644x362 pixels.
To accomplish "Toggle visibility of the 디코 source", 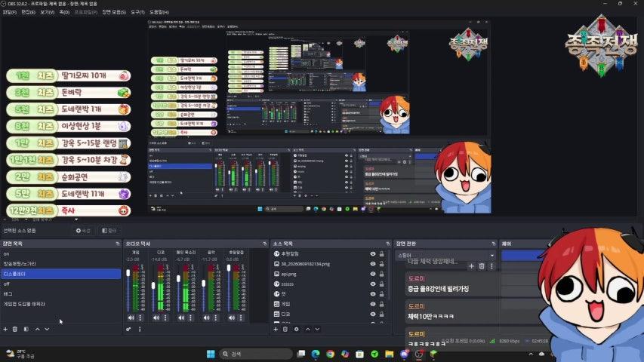I will [373, 314].
